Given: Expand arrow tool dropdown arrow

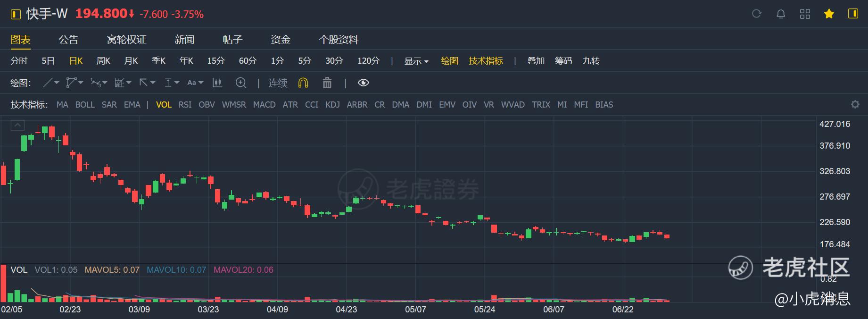Looking at the screenshot, I should tap(153, 83).
